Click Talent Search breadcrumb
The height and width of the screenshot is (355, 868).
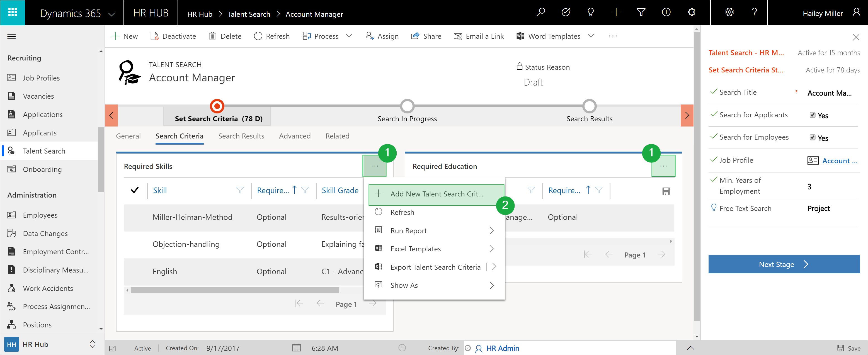click(249, 14)
